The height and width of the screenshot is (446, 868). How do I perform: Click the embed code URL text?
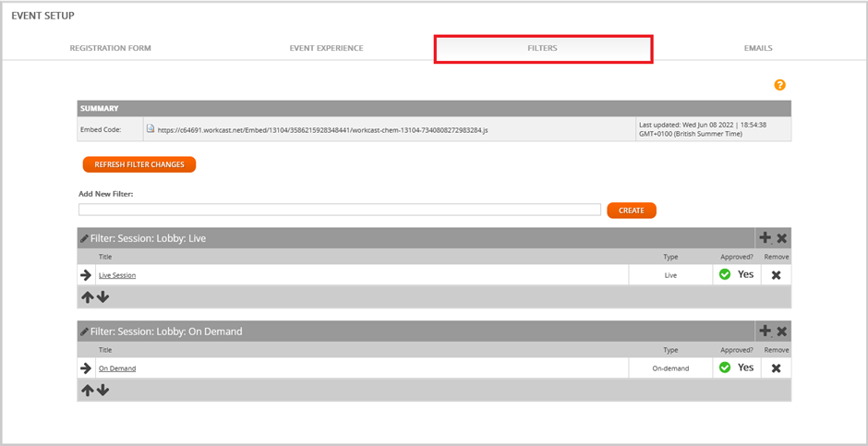(323, 130)
